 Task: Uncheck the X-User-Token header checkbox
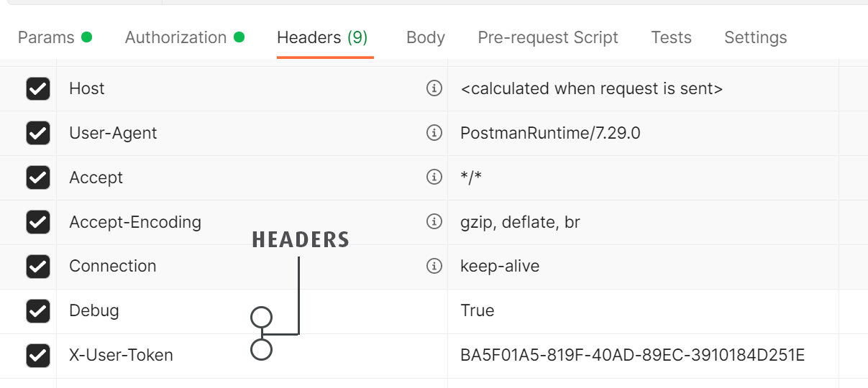(x=38, y=354)
